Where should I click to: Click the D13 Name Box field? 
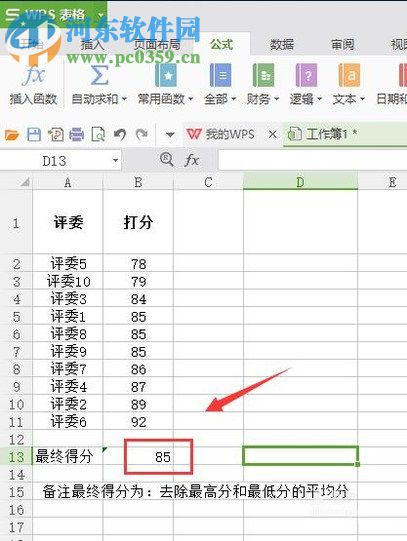[x=54, y=161]
